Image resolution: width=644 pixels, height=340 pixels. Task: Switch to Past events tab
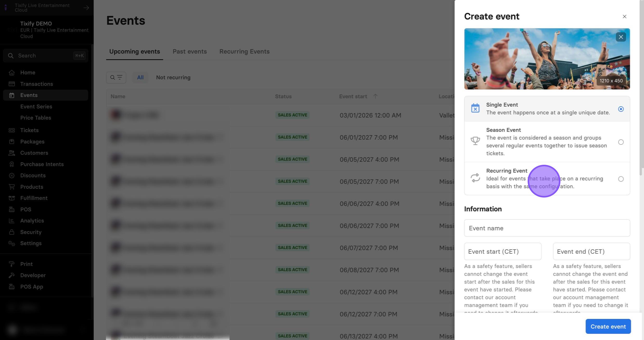190,51
